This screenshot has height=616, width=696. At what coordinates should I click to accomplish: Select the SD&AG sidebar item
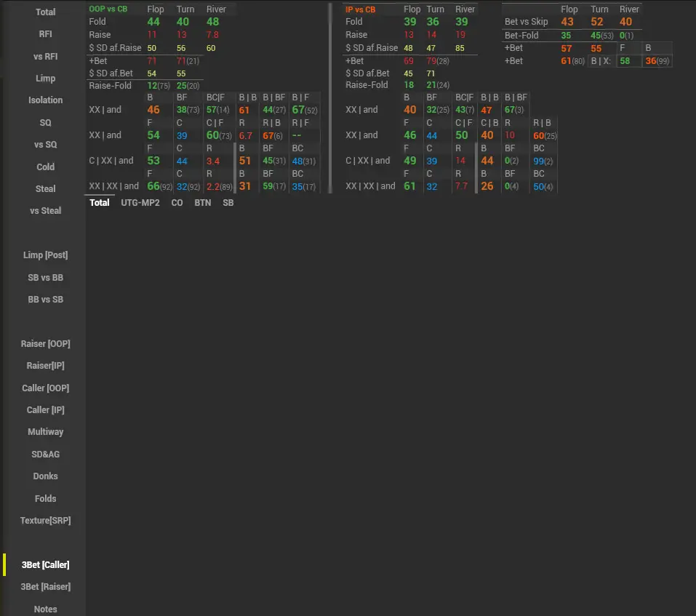click(x=45, y=455)
